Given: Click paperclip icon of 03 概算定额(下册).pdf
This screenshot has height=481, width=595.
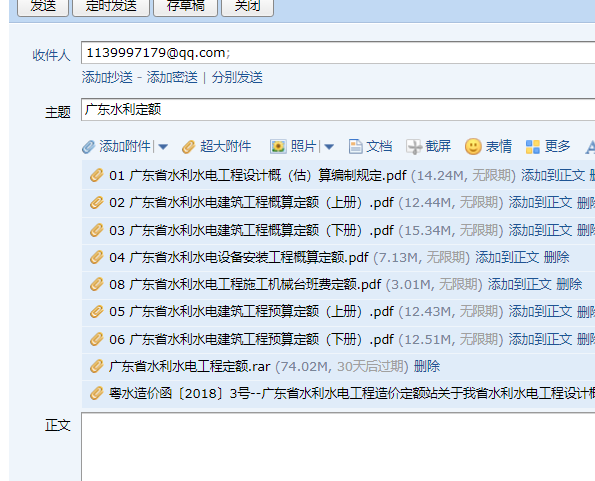Looking at the screenshot, I should click(x=97, y=230).
